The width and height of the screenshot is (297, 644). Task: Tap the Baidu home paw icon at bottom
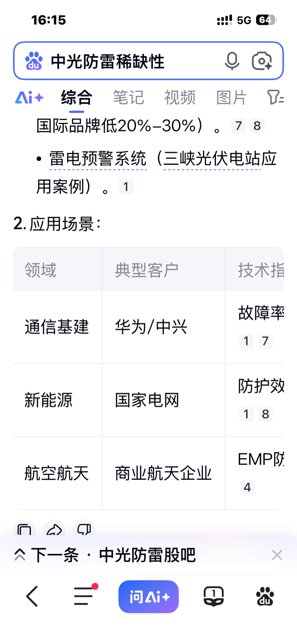click(265, 596)
